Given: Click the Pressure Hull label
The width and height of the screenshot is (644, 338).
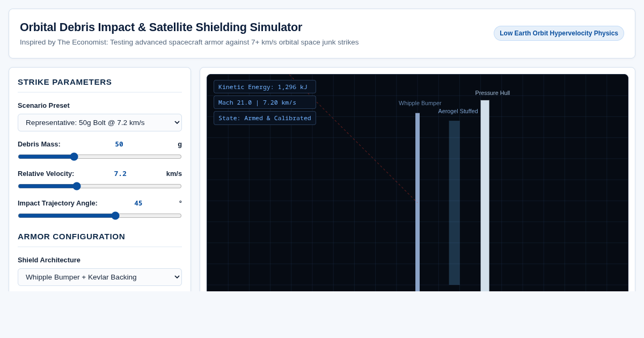Looking at the screenshot, I should (x=492, y=93).
